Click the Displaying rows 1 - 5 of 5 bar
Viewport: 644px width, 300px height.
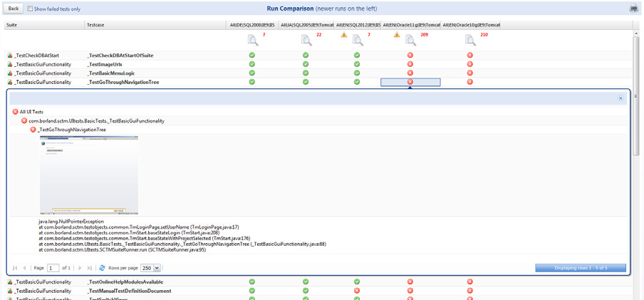pos(581,268)
